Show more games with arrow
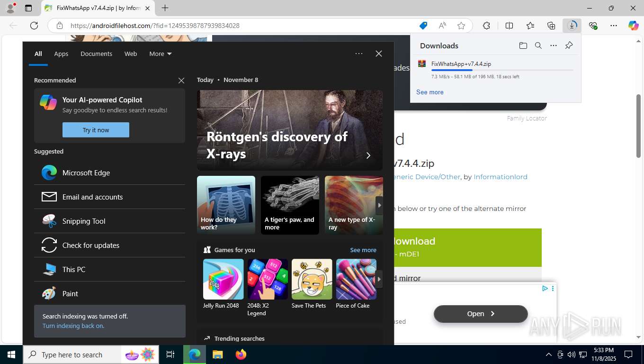 (379, 279)
